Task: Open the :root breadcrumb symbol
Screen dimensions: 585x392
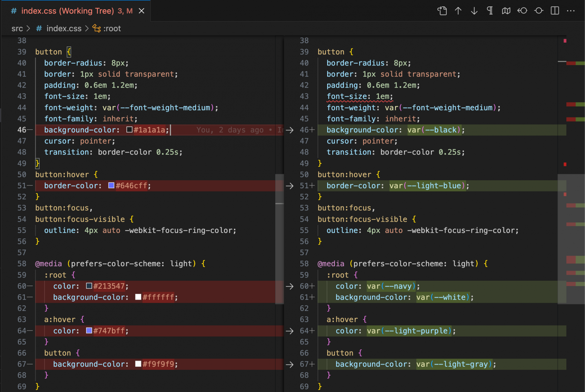Action: 112,28
